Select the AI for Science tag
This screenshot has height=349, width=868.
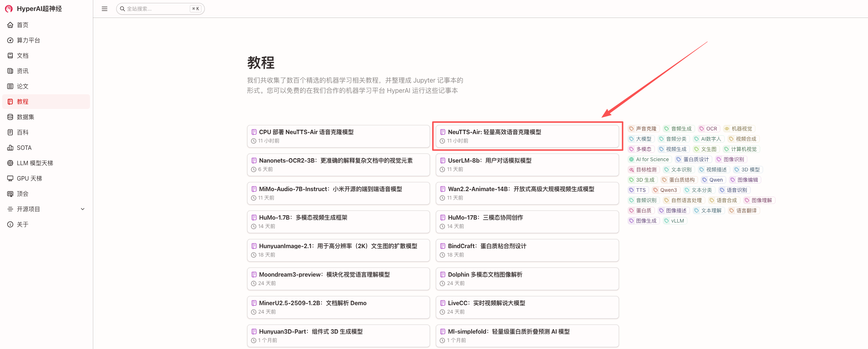click(649, 159)
